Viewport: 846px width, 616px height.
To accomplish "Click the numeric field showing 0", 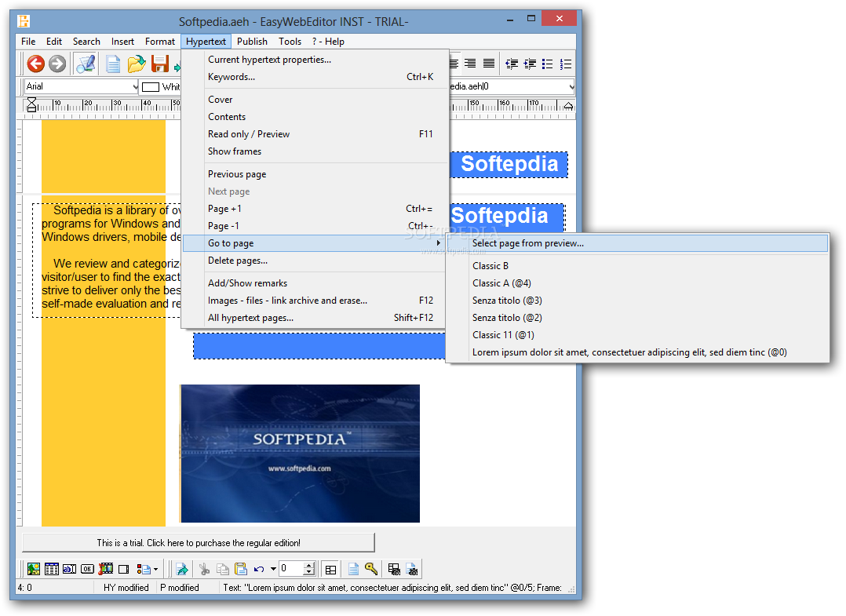I will pos(291,569).
